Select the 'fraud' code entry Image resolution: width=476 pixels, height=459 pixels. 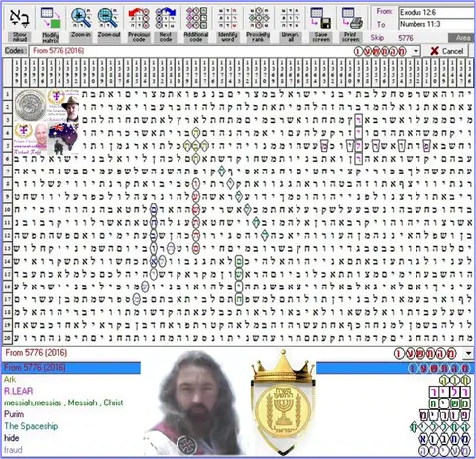pyautogui.click(x=13, y=450)
